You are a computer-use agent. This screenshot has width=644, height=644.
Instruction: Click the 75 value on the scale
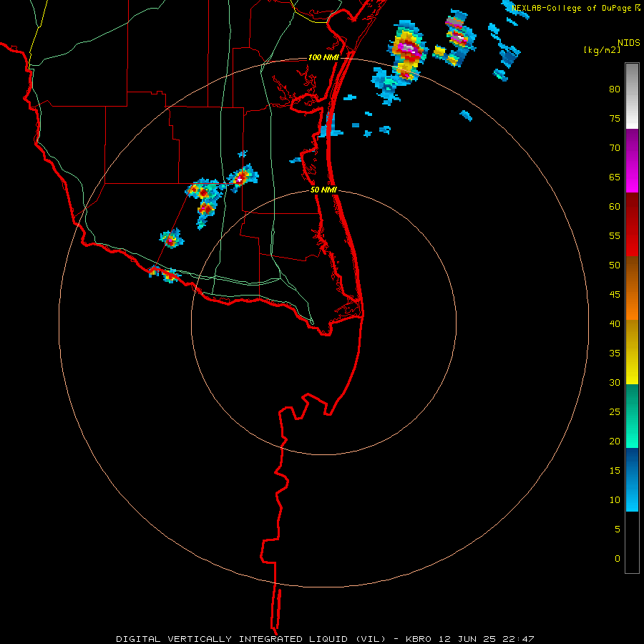(615, 118)
